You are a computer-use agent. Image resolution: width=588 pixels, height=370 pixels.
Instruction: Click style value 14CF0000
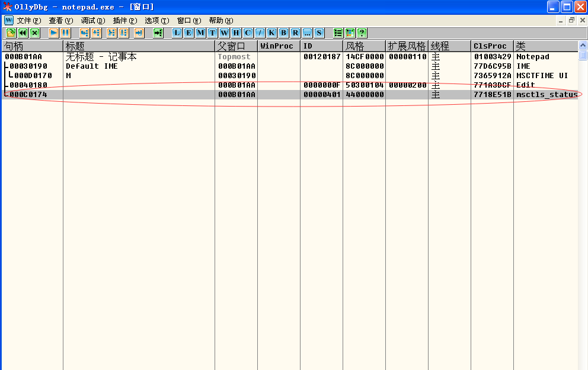pyautogui.click(x=365, y=57)
